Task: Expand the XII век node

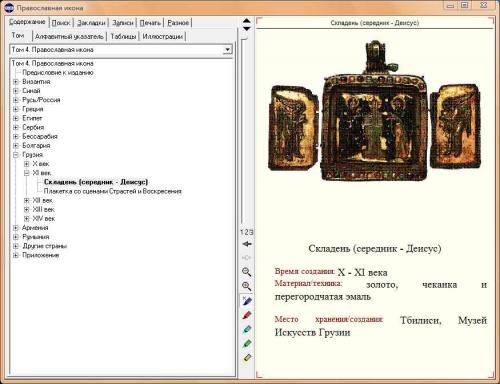Action: (27, 200)
